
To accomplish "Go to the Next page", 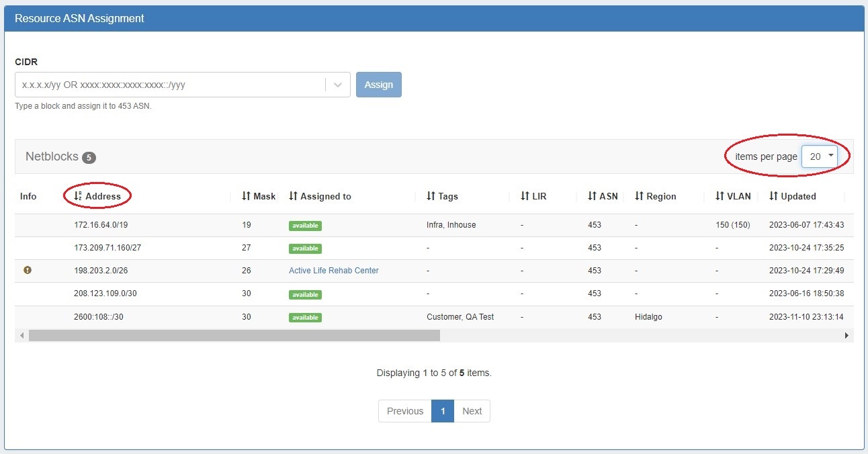I will tap(472, 411).
